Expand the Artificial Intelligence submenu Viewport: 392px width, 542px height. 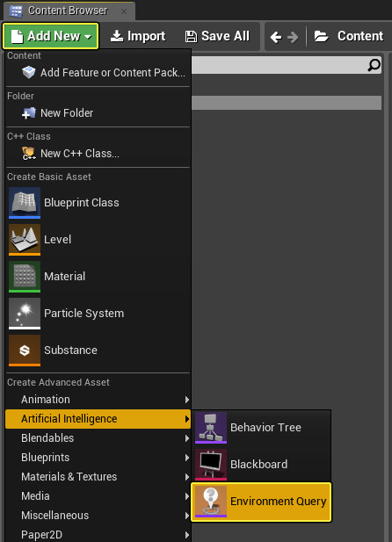tap(98, 419)
